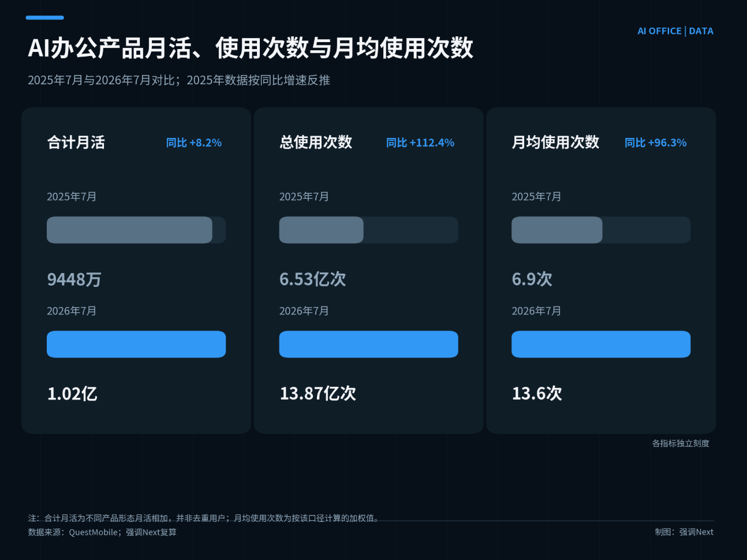
Task: Click the 各指标独立刻度 note
Action: pos(681,443)
